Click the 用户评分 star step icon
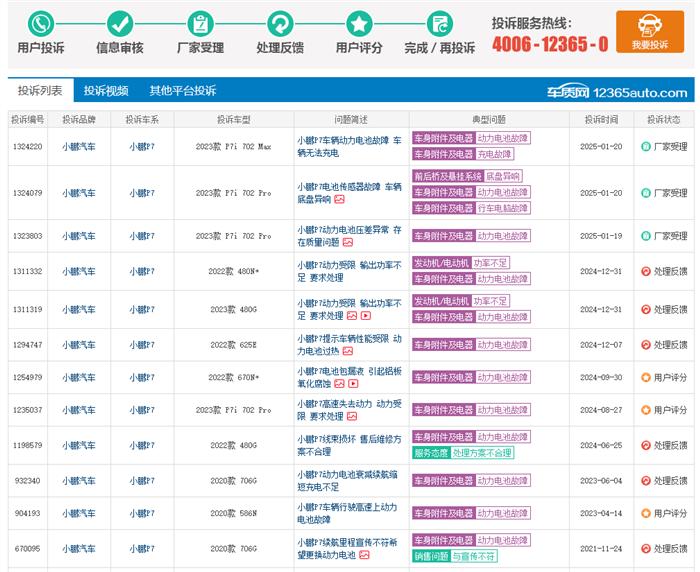 pos(359,24)
